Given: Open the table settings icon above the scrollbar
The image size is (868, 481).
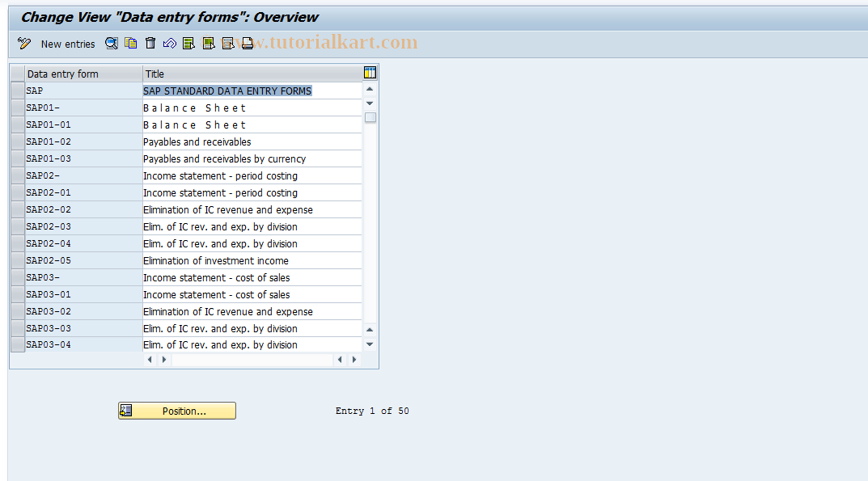Looking at the screenshot, I should (370, 73).
